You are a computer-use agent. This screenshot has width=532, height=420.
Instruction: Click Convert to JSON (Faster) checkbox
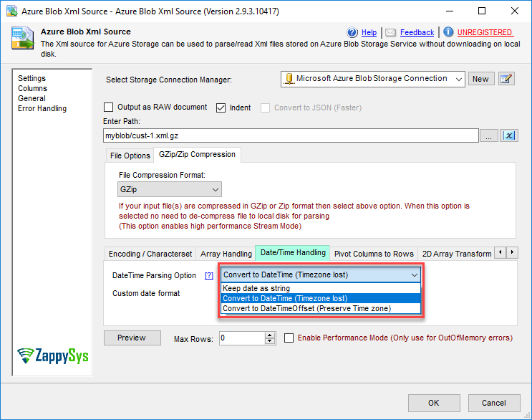266,108
